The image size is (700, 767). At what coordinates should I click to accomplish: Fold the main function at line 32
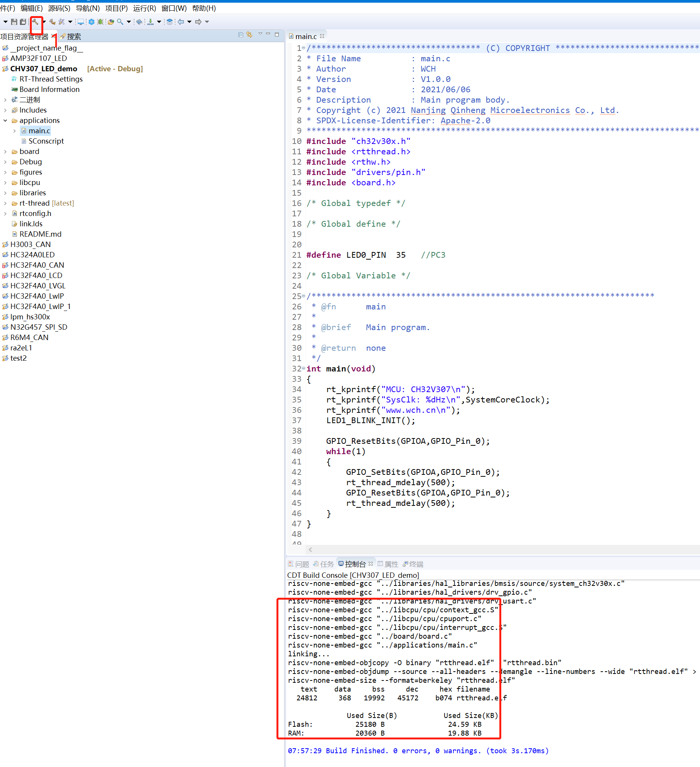click(x=304, y=368)
